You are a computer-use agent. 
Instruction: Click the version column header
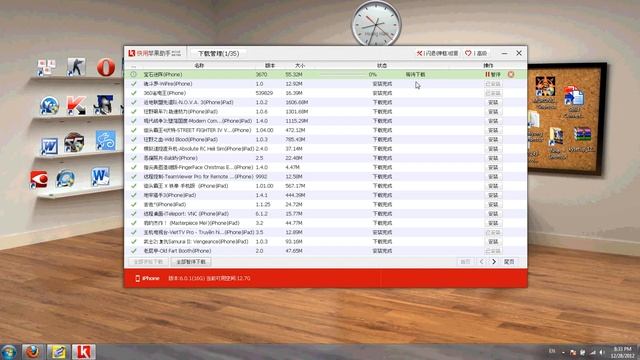point(270,65)
